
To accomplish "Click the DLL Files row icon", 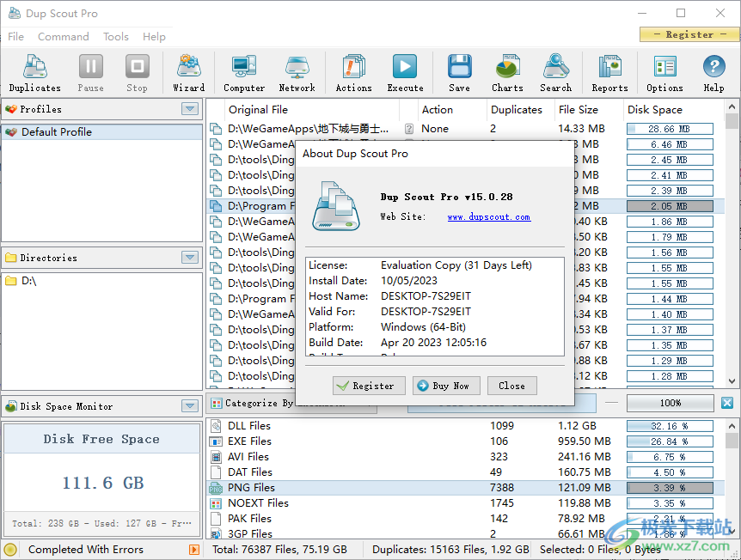I will (x=216, y=426).
